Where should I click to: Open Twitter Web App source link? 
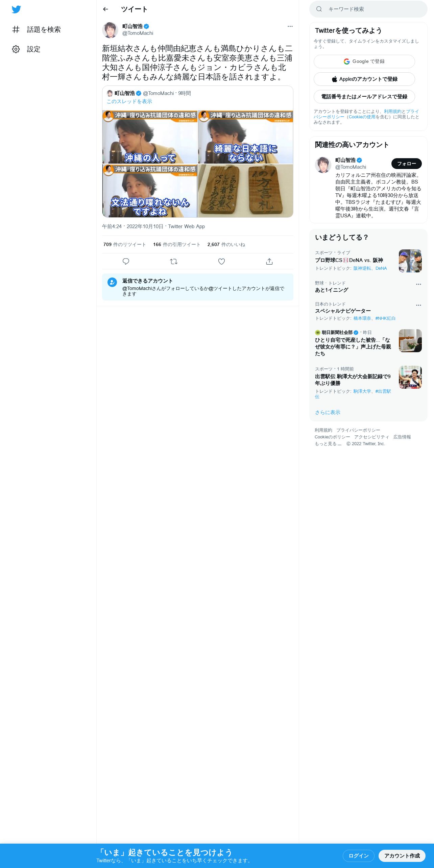point(186,226)
